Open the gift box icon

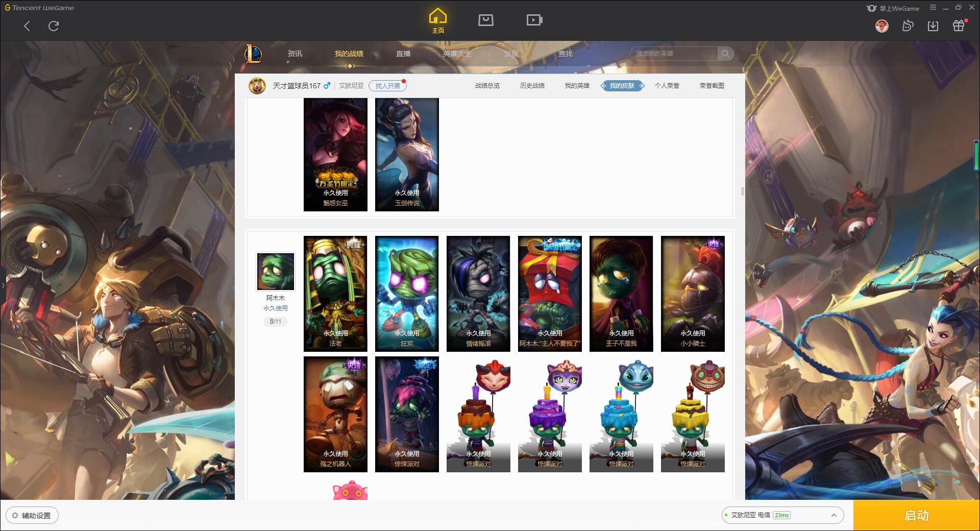(959, 26)
